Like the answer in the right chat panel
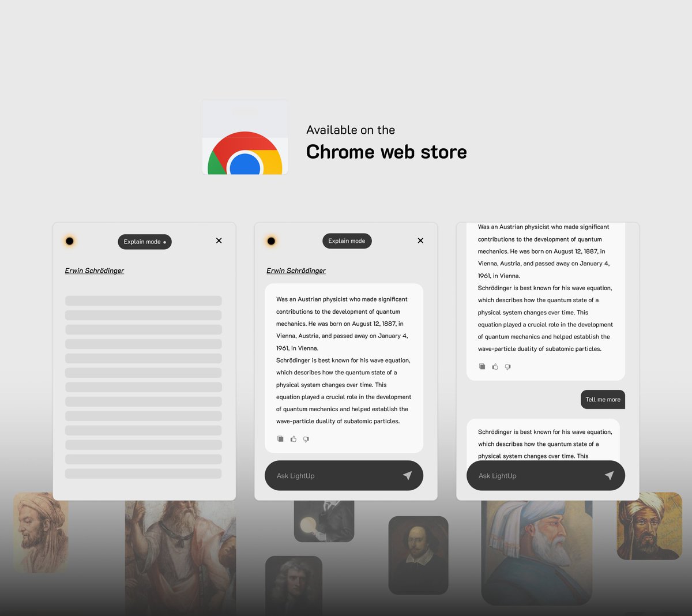Viewport: 692px width, 616px height. coord(495,367)
